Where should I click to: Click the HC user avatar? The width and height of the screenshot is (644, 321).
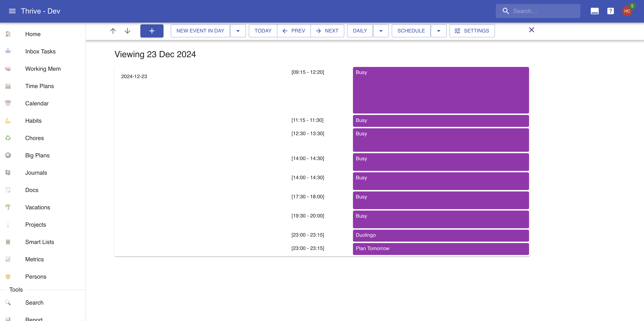tap(627, 11)
